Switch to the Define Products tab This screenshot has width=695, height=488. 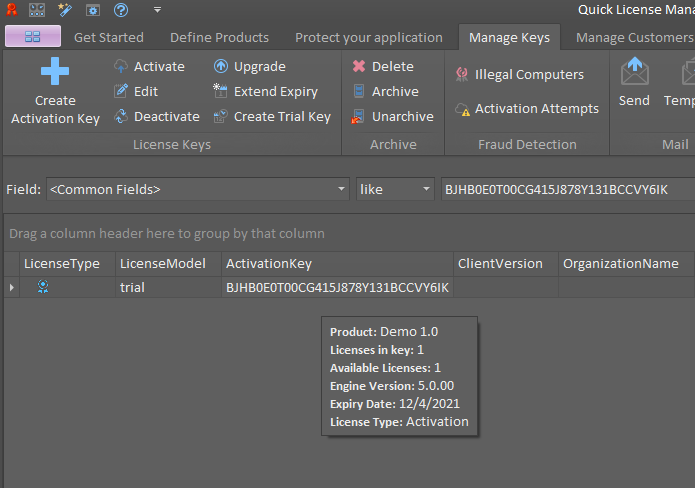(x=219, y=38)
